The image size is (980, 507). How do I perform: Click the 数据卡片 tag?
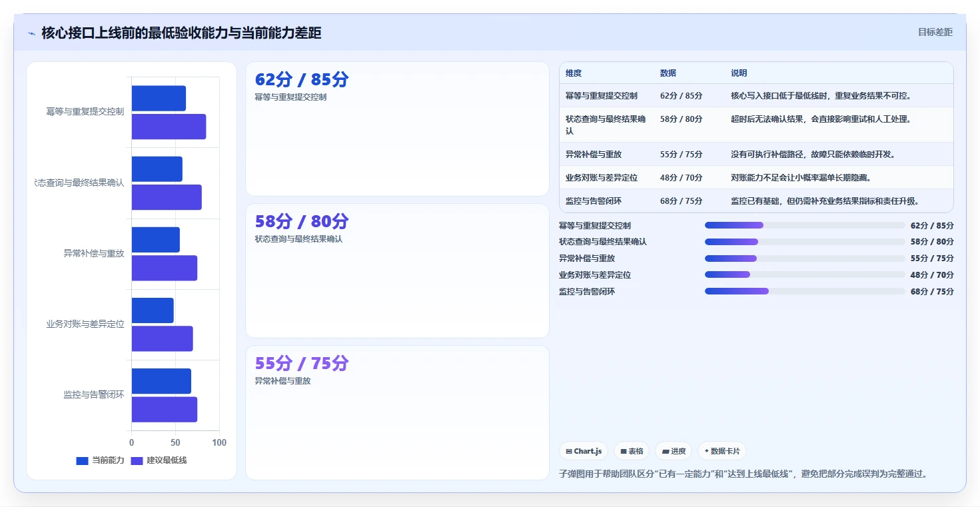pos(722,451)
